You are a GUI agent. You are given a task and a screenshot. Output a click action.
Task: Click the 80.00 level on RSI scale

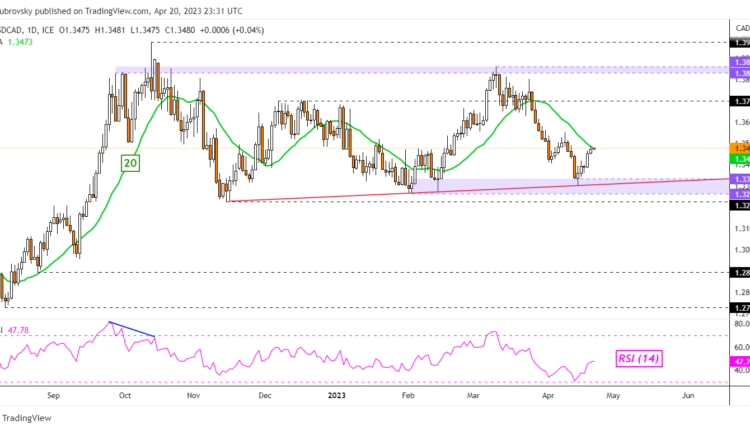point(740,324)
